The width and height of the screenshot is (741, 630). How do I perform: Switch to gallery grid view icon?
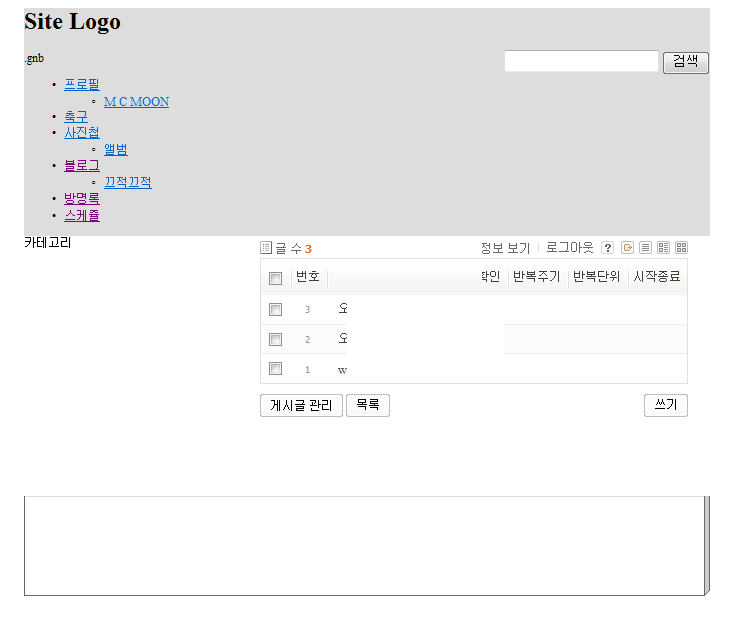681,248
